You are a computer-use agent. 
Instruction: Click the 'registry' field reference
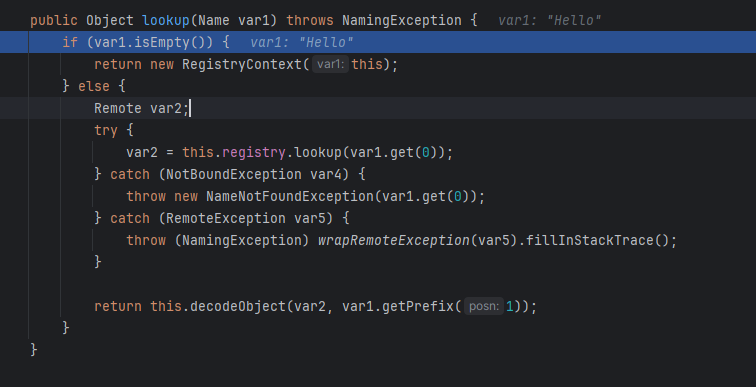pyautogui.click(x=254, y=153)
